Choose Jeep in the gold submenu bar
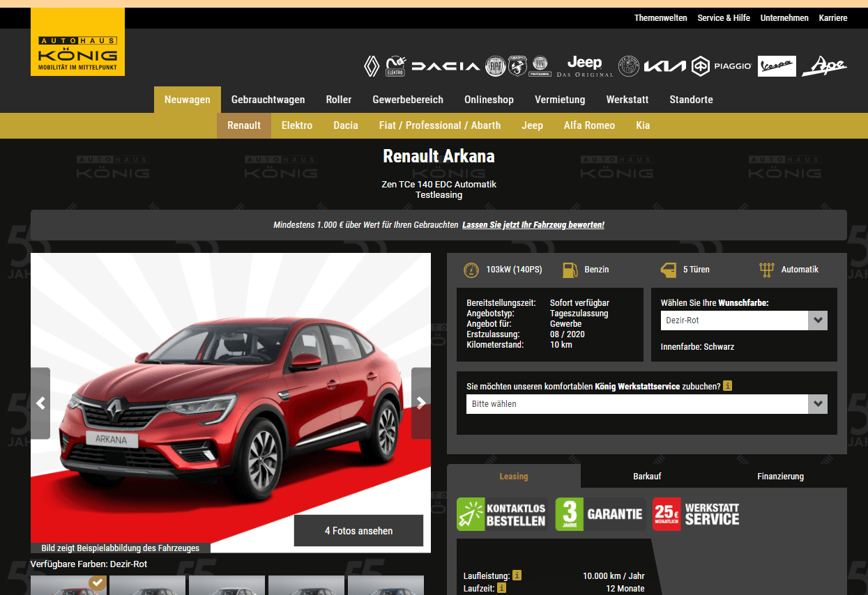 tap(533, 125)
